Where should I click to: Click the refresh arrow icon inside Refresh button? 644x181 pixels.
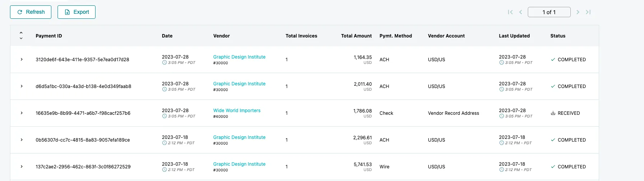pyautogui.click(x=20, y=12)
